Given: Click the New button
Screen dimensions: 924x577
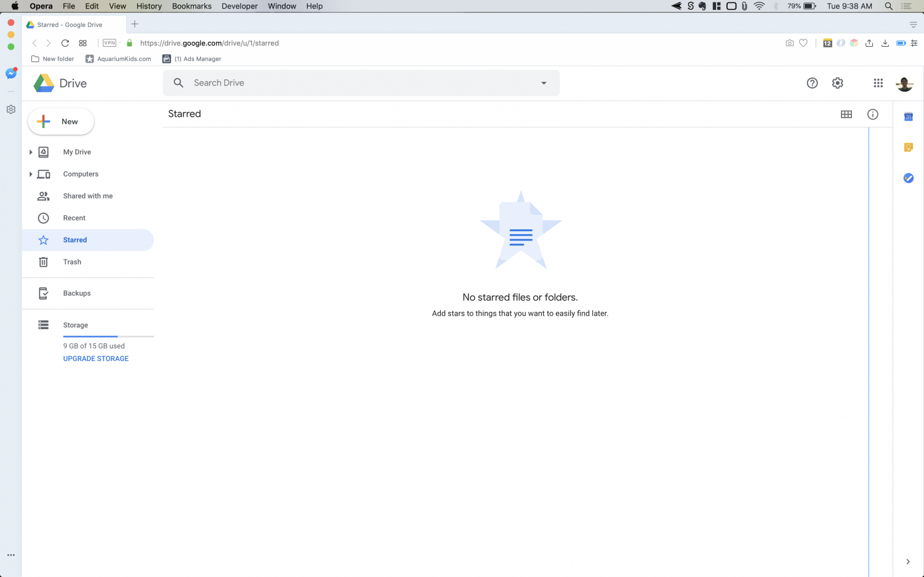Looking at the screenshot, I should click(x=61, y=122).
